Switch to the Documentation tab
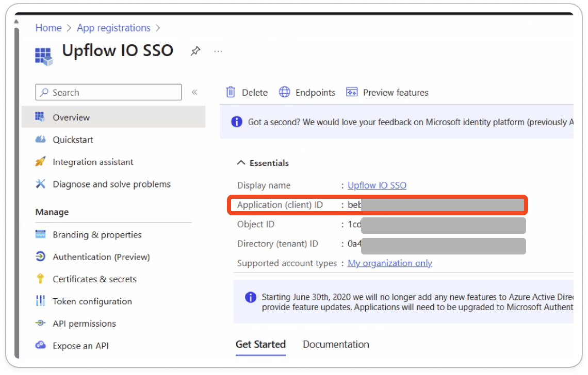 (336, 344)
